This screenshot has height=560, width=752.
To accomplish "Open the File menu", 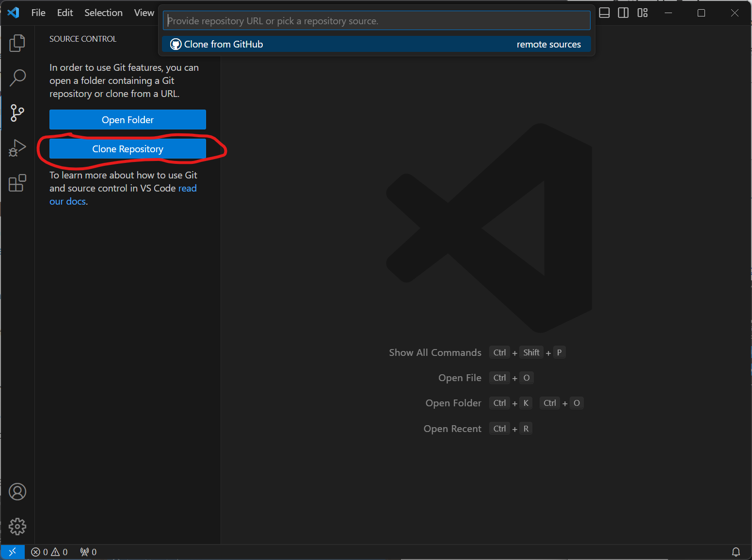I will click(38, 13).
